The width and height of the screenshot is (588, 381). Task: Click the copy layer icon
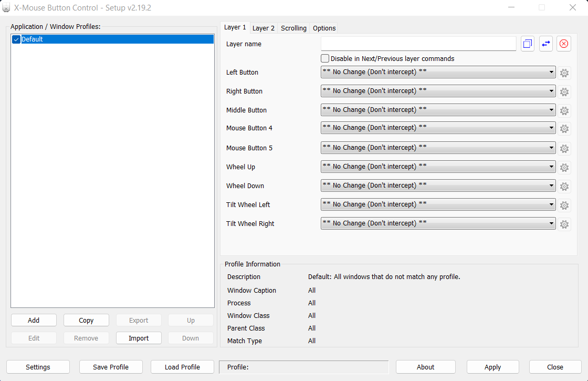527,44
